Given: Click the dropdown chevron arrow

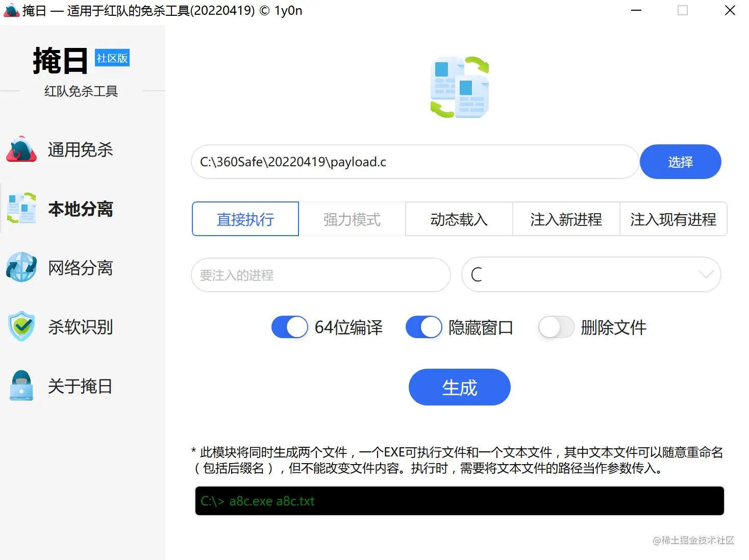Looking at the screenshot, I should point(706,274).
